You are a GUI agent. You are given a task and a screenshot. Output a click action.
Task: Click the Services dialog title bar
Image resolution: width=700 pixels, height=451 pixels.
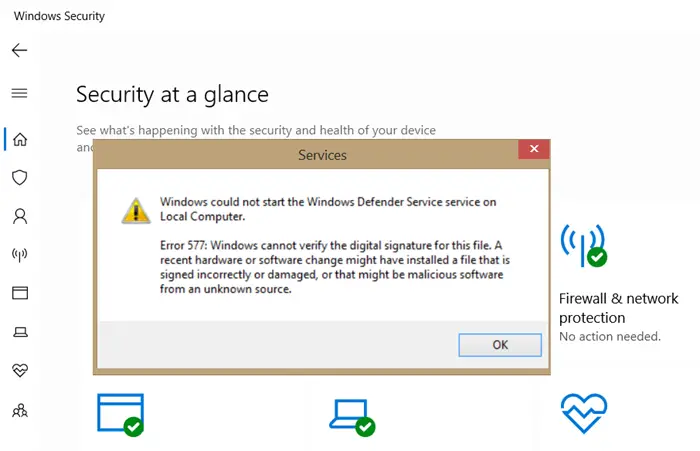(306, 155)
